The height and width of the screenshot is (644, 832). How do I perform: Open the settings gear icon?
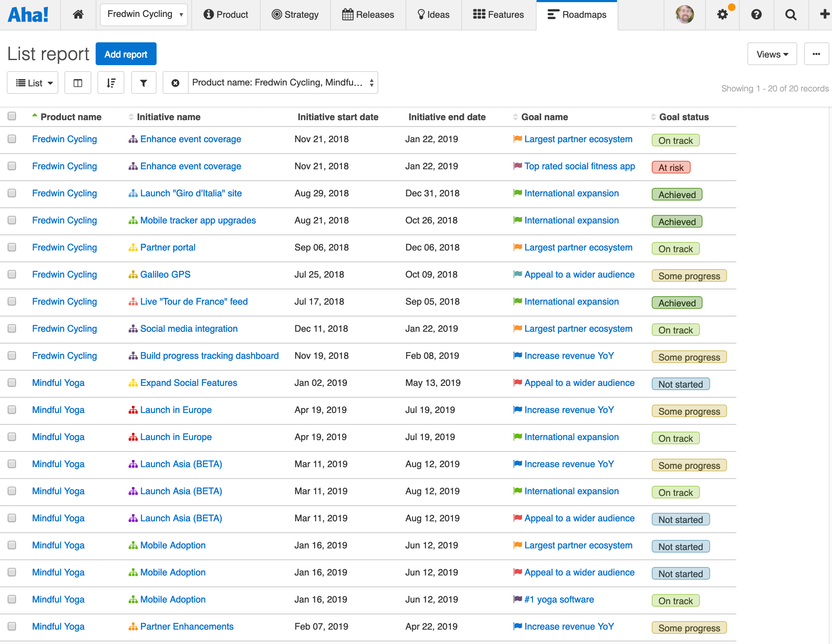[722, 14]
